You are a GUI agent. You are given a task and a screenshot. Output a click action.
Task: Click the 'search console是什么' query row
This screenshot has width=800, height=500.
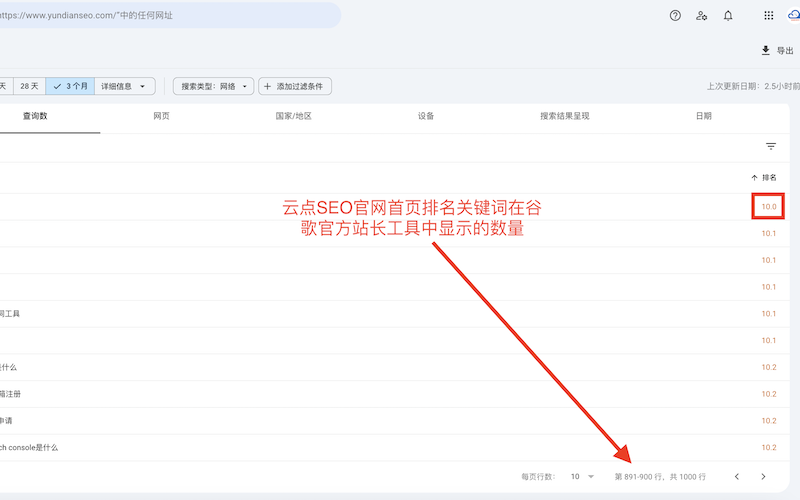pos(30,447)
